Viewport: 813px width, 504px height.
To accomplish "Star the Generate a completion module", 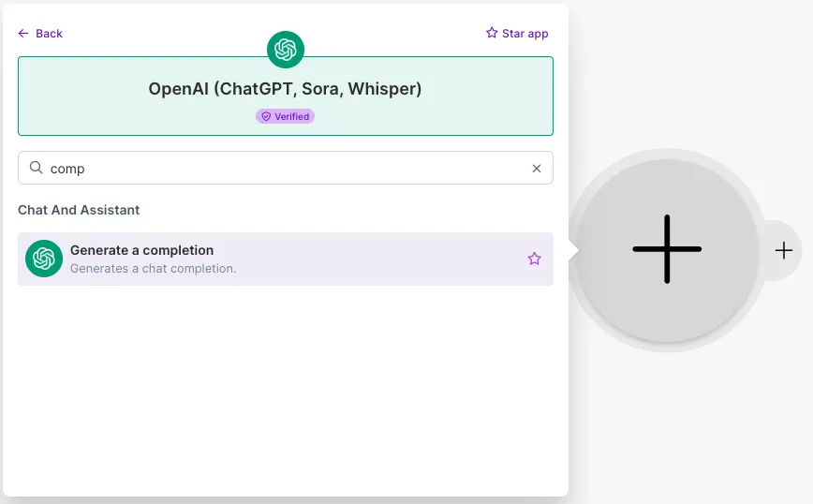I will click(x=535, y=259).
